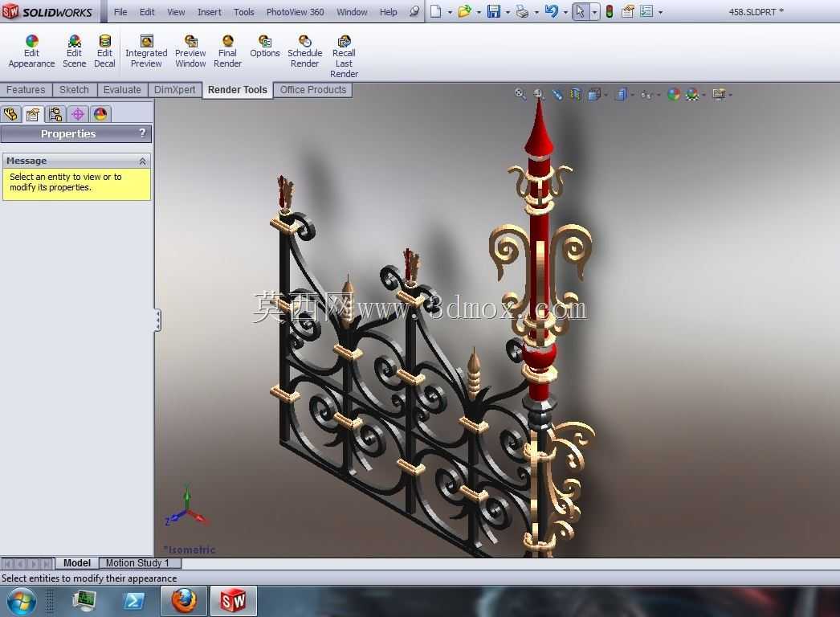
Task: Open the Edit Scene tool
Action: click(x=74, y=51)
